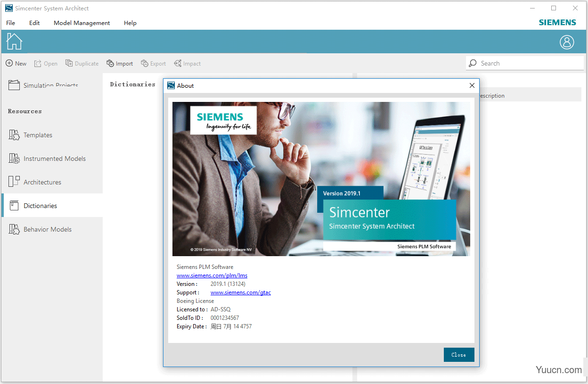Screen dimensions: 588x384
Task: Click the Dictionaries book icon
Action: (14, 206)
